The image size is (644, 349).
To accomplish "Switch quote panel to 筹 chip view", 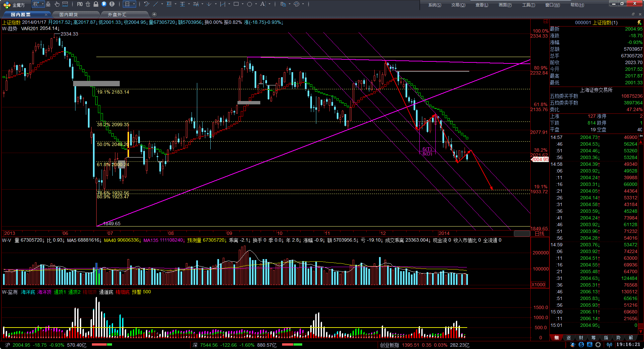I will pyautogui.click(x=594, y=338).
